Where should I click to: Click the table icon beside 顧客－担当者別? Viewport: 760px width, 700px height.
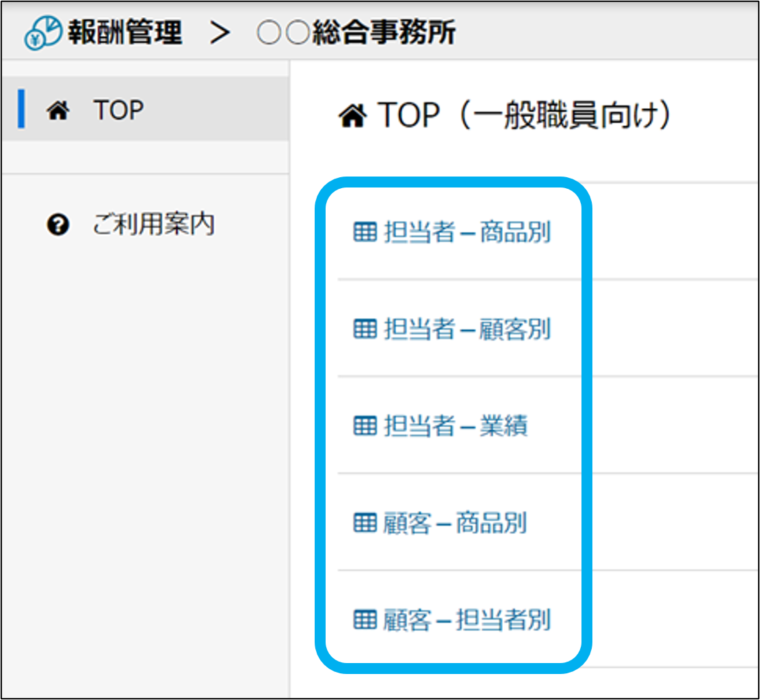[365, 621]
